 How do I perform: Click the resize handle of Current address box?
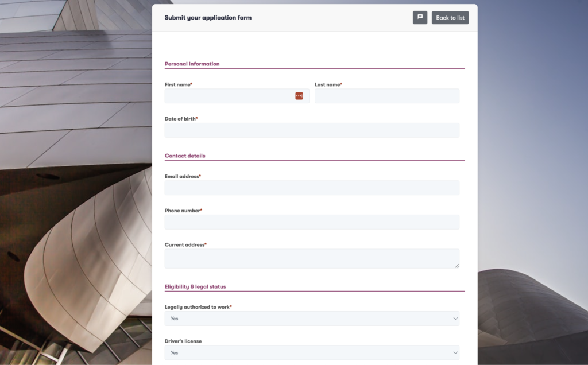pos(457,265)
